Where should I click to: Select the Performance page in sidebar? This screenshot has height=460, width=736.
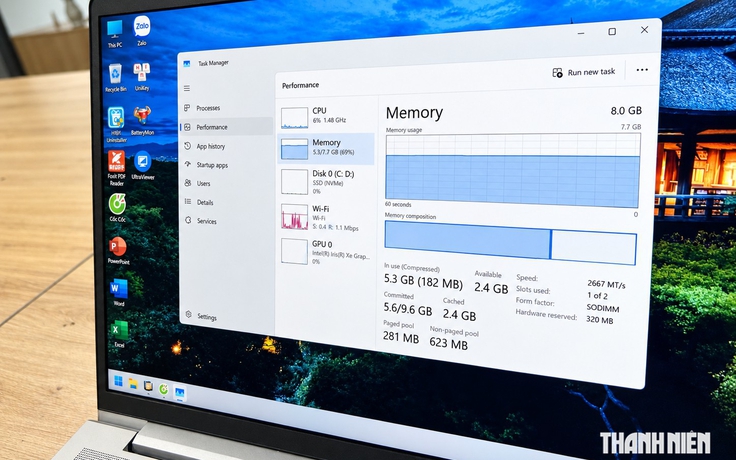226,127
